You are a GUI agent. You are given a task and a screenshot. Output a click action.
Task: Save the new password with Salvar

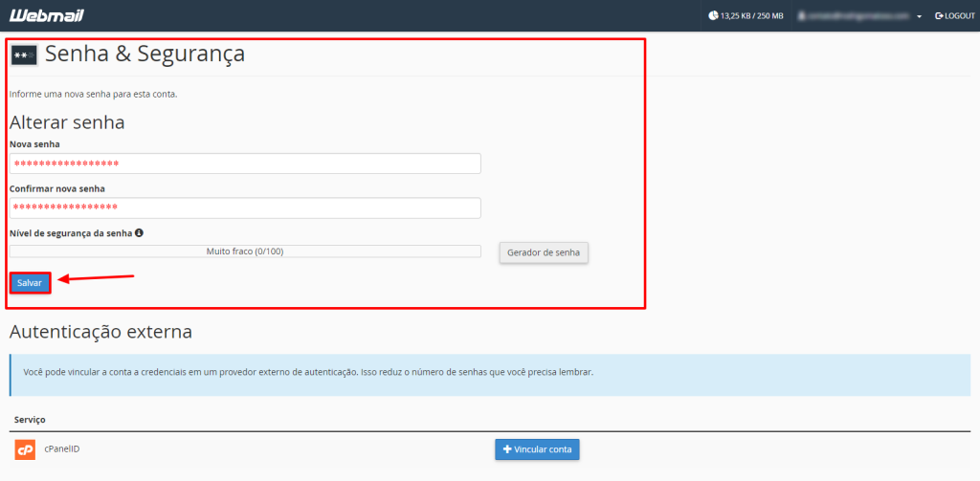pos(30,282)
